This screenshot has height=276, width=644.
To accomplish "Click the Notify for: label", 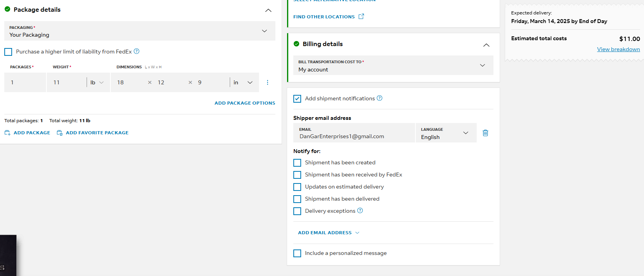I will point(307,151).
